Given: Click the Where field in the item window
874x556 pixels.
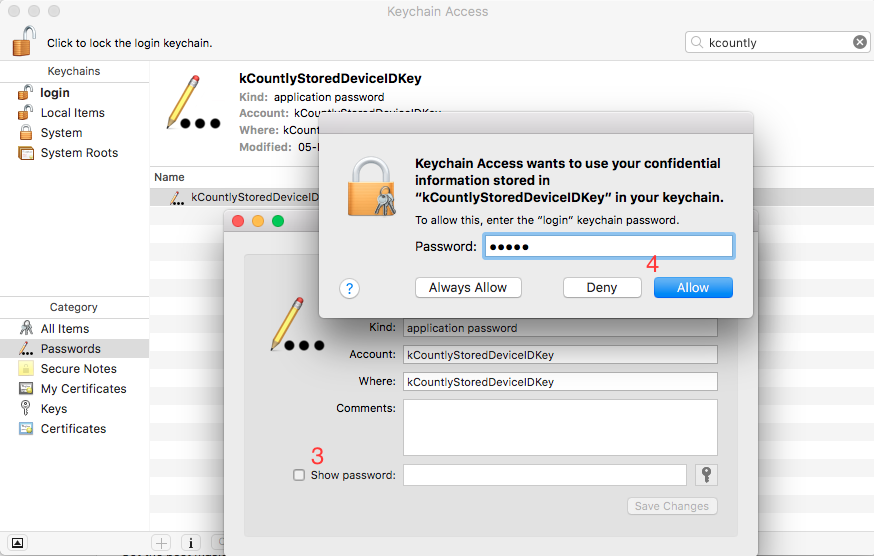Looking at the screenshot, I should click(560, 382).
